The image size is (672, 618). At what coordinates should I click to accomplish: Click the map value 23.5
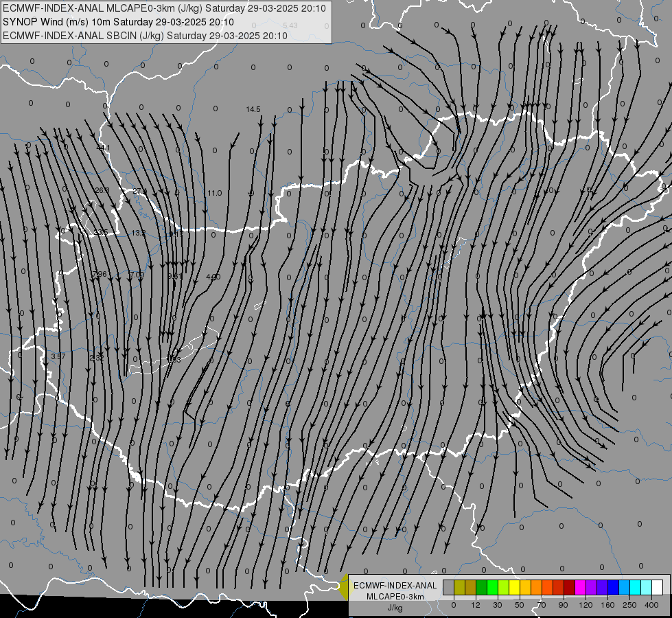(101, 232)
